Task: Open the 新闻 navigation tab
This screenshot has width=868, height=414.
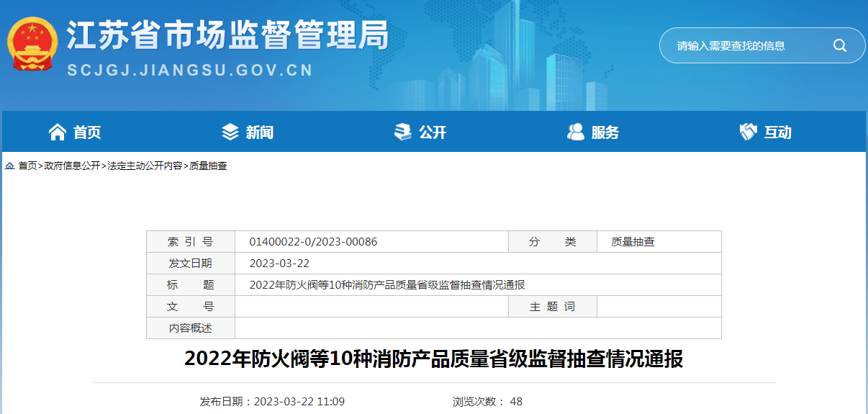Action: coord(248,132)
